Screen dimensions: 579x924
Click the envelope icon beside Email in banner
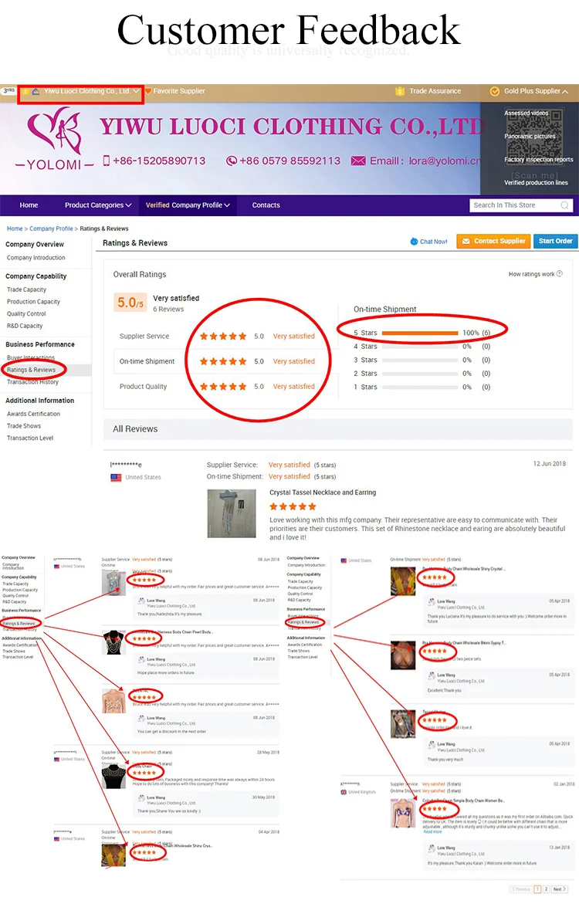pos(358,161)
